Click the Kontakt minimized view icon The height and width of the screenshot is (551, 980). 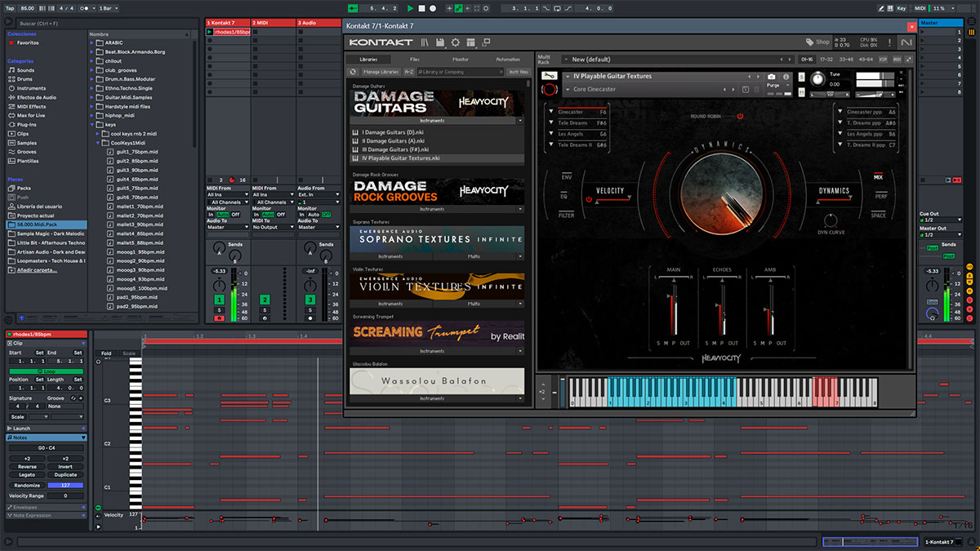click(486, 42)
